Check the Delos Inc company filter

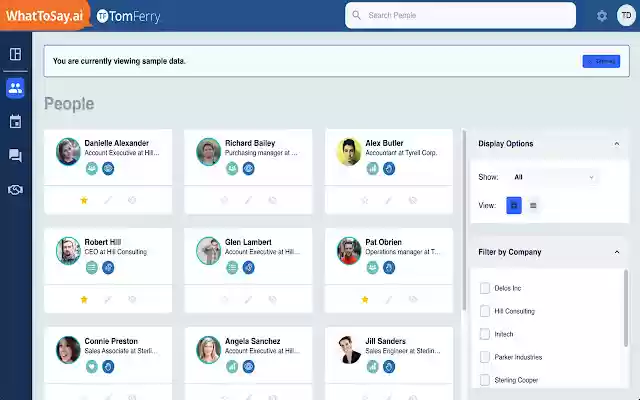[485, 288]
